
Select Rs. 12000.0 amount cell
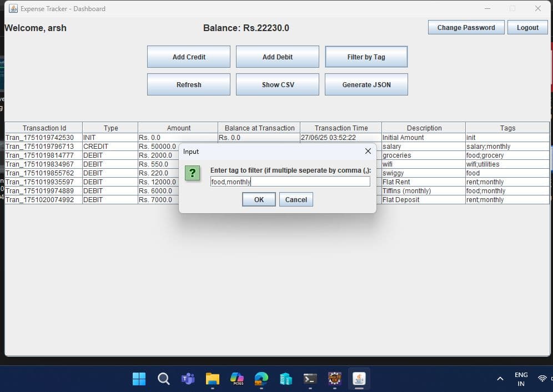[x=159, y=182]
